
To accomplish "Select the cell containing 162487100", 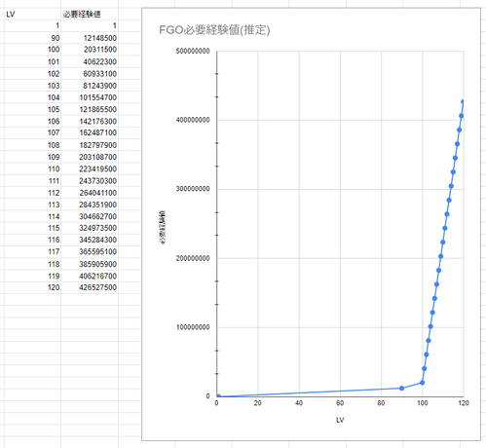I will [x=90, y=132].
